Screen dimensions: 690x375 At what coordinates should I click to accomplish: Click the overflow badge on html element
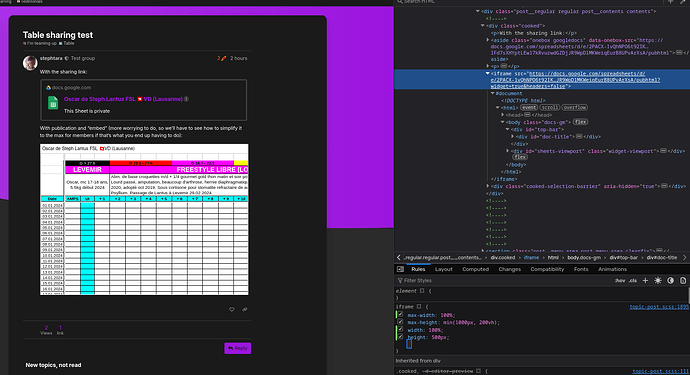click(x=575, y=107)
